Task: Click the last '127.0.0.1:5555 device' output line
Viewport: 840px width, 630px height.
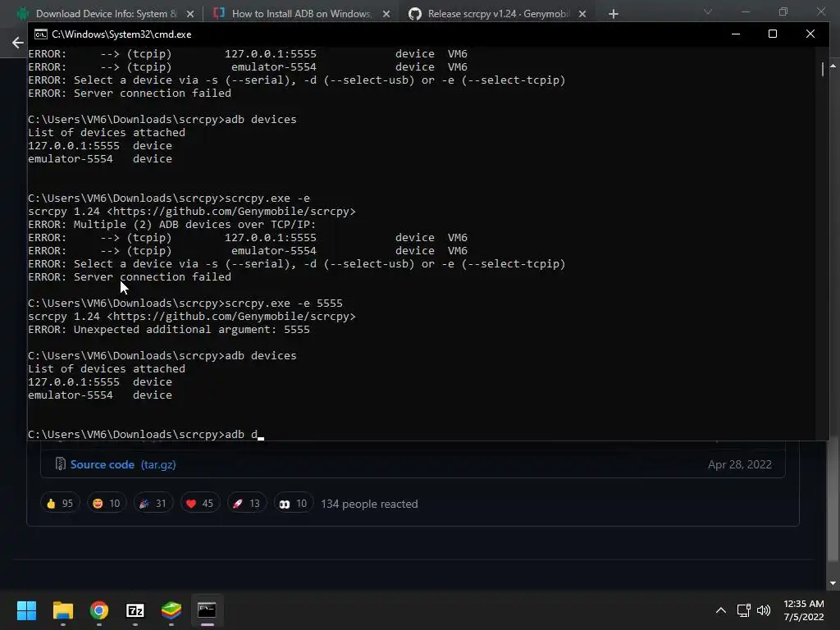Action: click(100, 382)
